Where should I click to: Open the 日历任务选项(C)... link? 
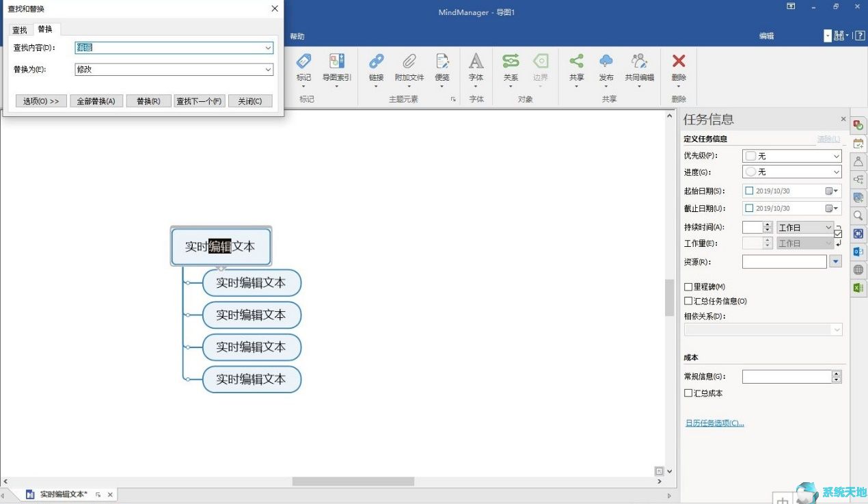pos(714,423)
